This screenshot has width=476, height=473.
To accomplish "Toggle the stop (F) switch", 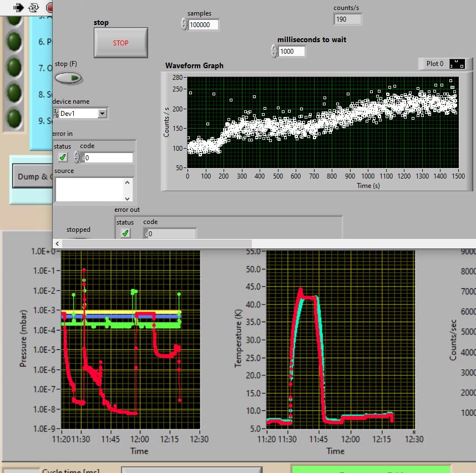I will coord(68,78).
